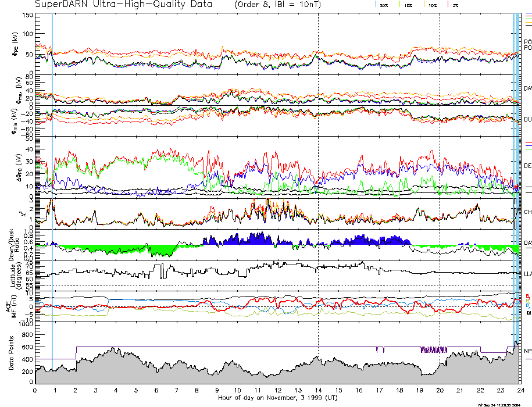Click the purple tick cluster near hour 19

434,350
